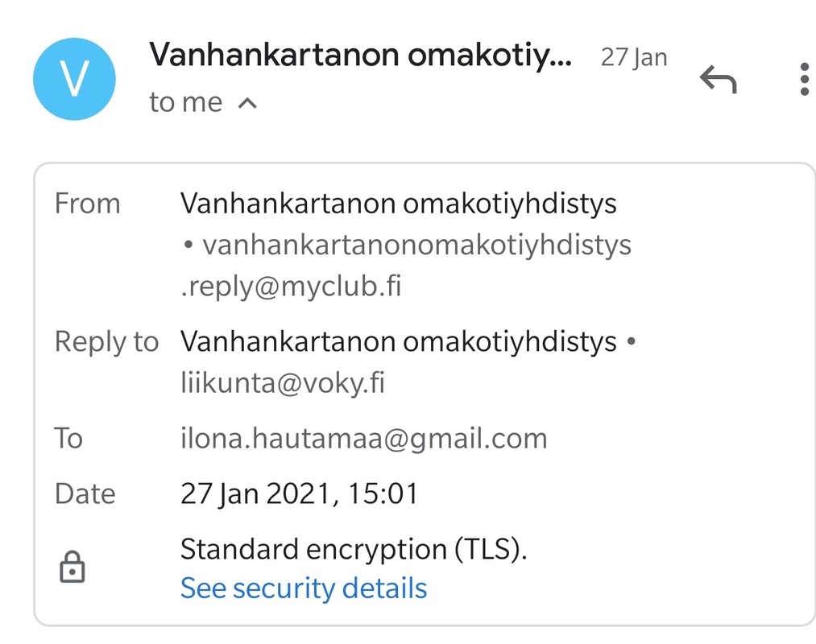Tap the '27 Jan 2021, 15:01' timestamp

point(299,493)
